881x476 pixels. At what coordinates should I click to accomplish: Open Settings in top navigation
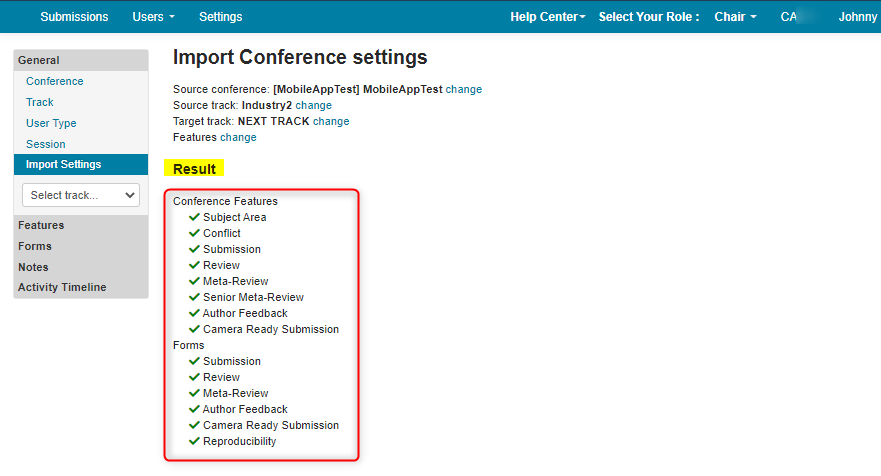220,17
